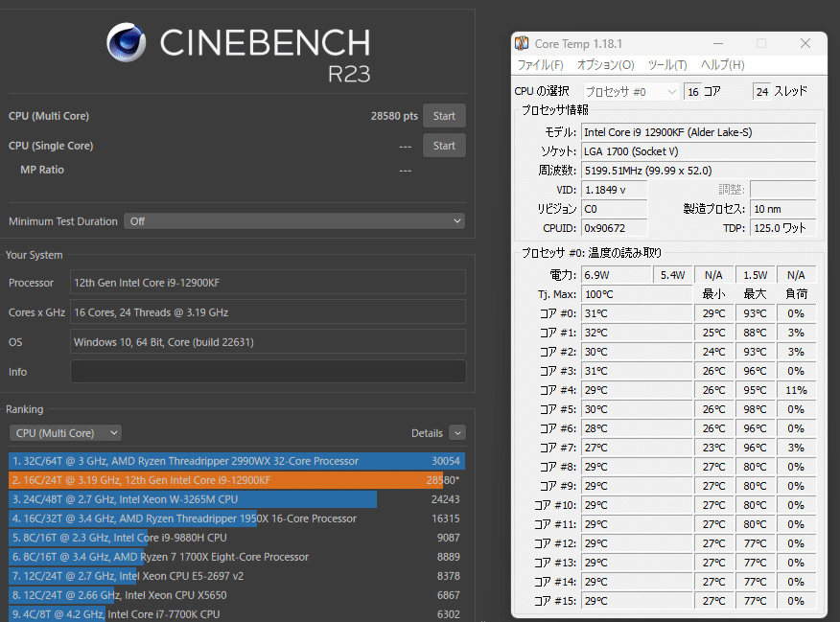The height and width of the screenshot is (622, 840).
Task: Select the Core i9-9880H ranking row
Action: [x=237, y=538]
